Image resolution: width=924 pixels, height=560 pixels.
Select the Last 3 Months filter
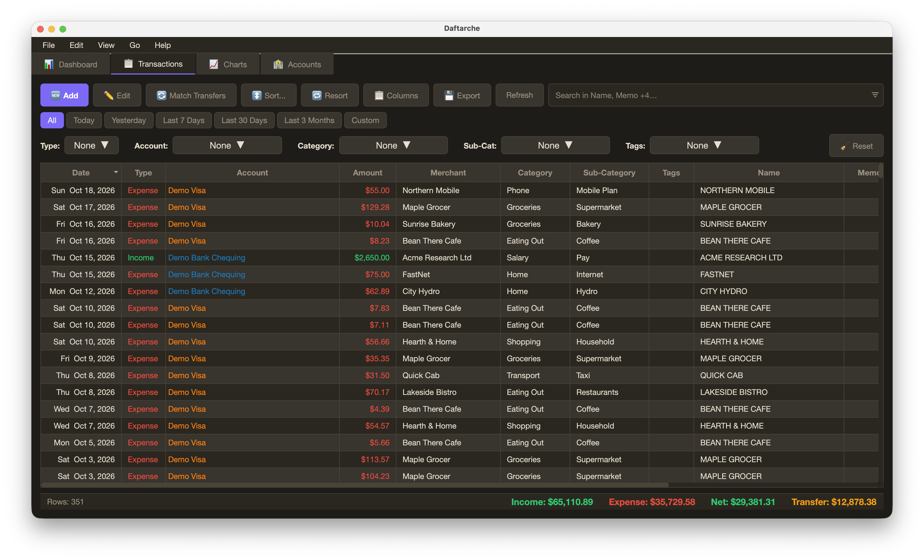(x=309, y=120)
